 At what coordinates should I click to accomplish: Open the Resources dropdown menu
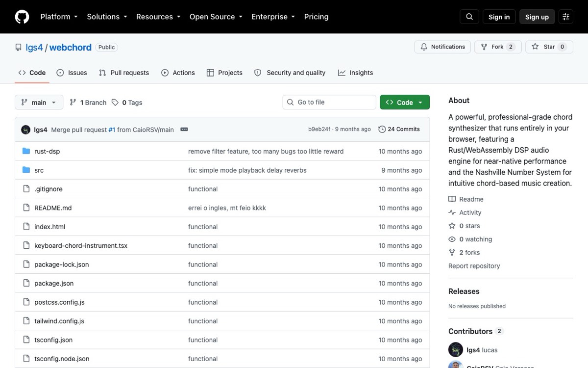(158, 17)
